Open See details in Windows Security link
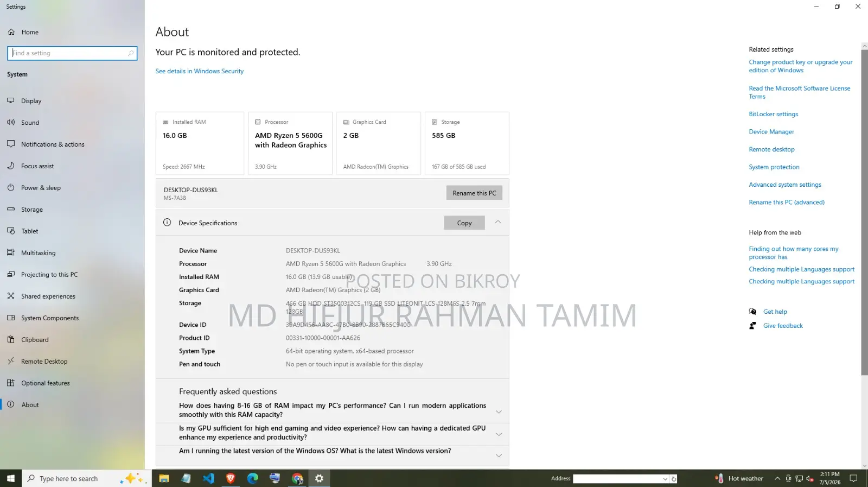The image size is (868, 487). pyautogui.click(x=200, y=71)
